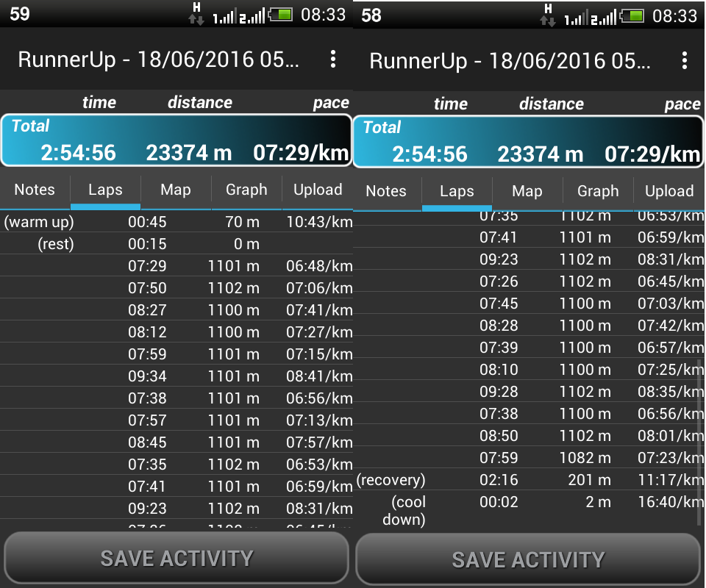This screenshot has width=706, height=588.
Task: Tap SAVE ACTIVITY button in left screen
Action: [x=176, y=559]
